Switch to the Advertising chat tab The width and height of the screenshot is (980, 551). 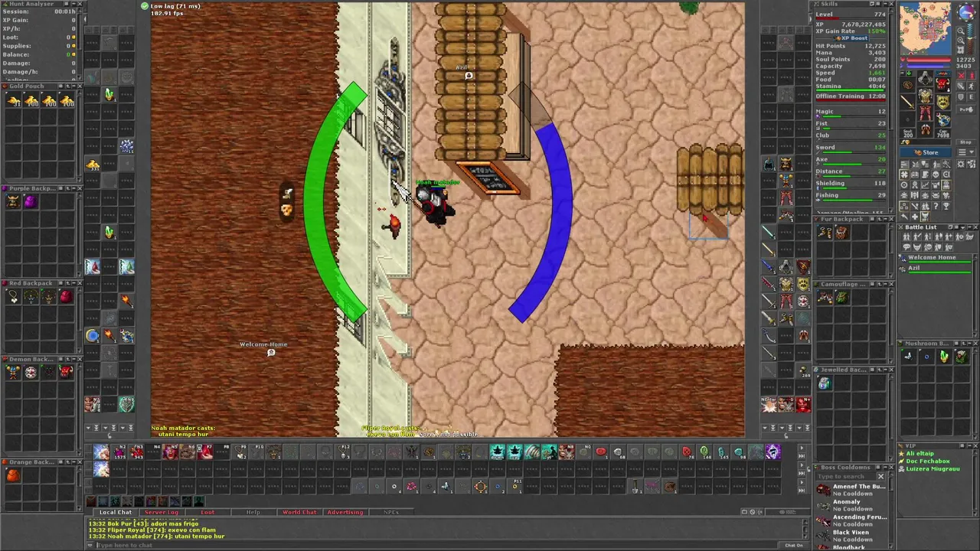(345, 512)
